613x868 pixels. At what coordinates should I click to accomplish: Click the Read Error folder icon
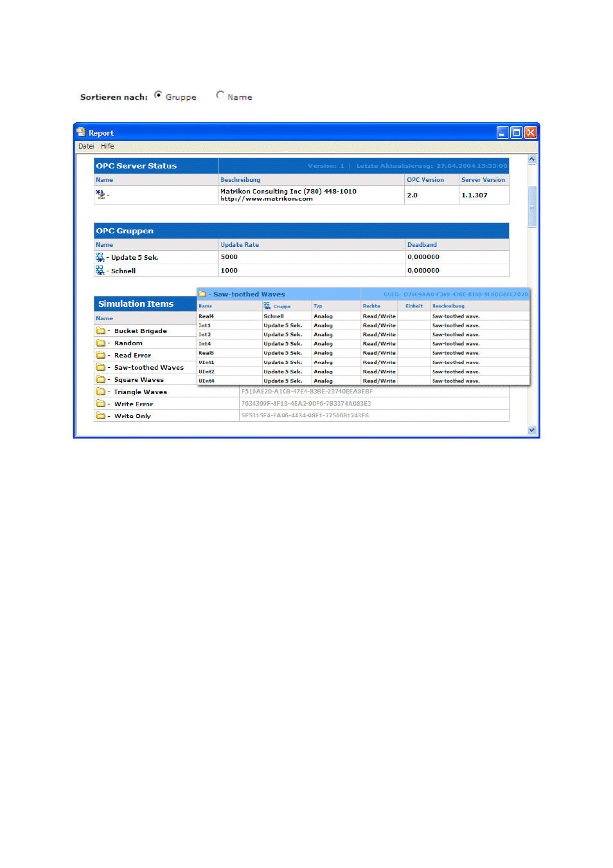pos(100,355)
